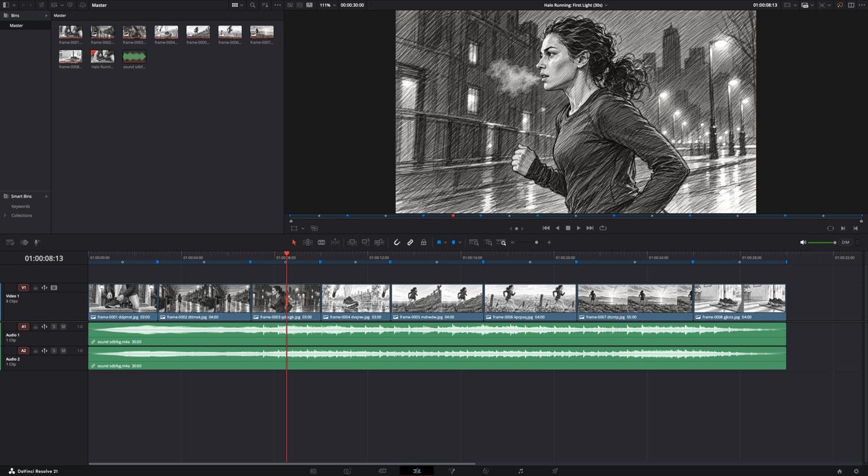Solo the Audio 2 track

click(x=54, y=350)
